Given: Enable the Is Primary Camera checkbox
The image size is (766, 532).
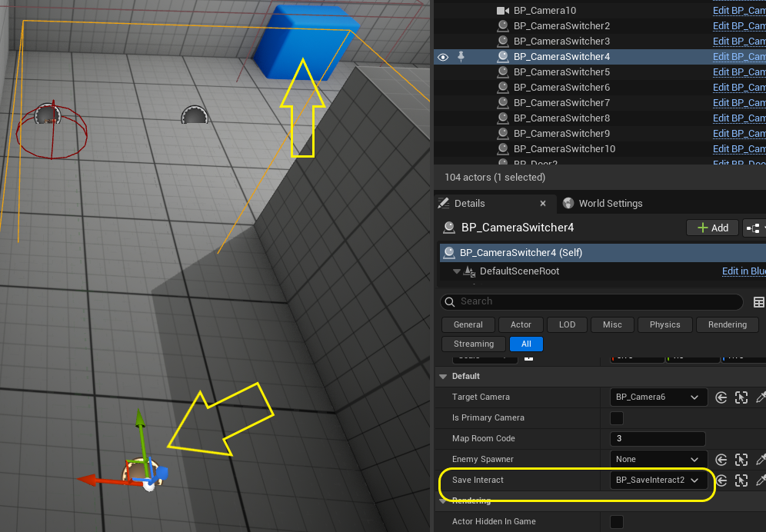Looking at the screenshot, I should tap(617, 418).
